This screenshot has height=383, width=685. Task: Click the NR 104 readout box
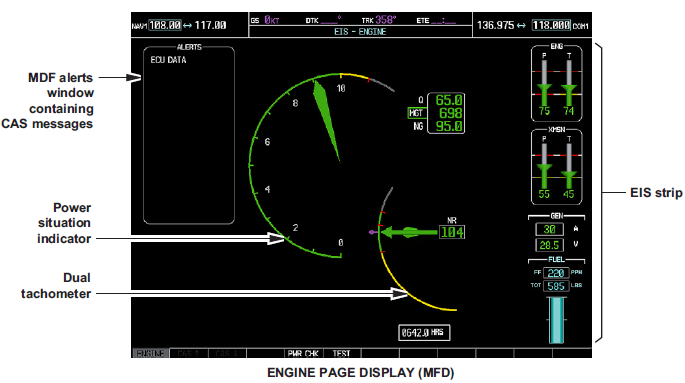pyautogui.click(x=452, y=232)
